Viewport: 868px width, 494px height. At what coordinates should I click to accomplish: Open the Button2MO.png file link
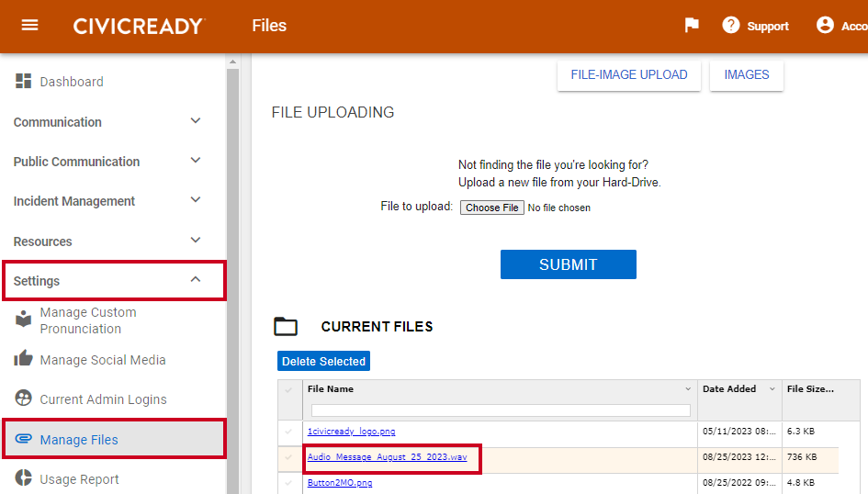tap(340, 482)
